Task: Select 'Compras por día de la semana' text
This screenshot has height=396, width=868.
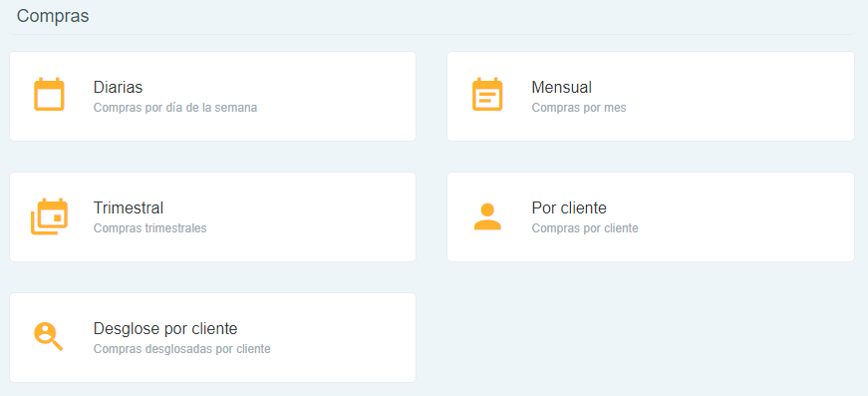Action: pos(175,108)
